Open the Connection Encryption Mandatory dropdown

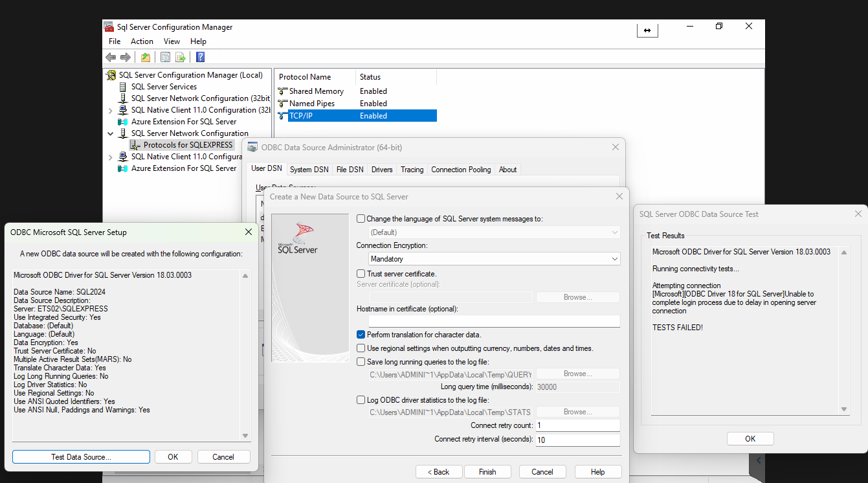(x=495, y=259)
